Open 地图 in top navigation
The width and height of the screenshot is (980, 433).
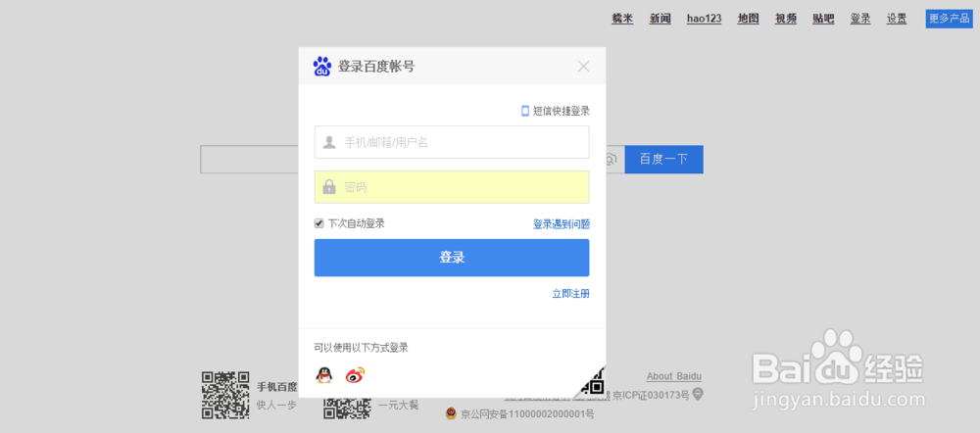pos(748,19)
